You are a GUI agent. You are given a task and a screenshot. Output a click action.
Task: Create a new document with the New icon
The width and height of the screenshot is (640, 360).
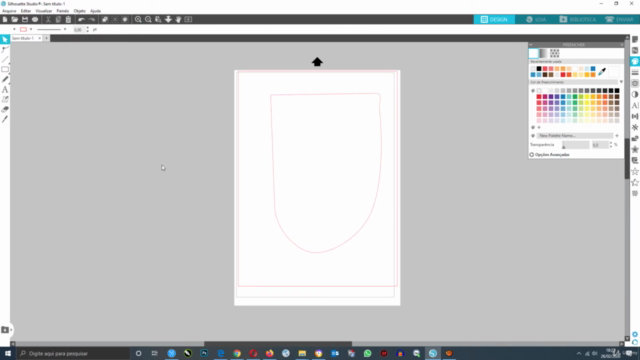[5, 19]
